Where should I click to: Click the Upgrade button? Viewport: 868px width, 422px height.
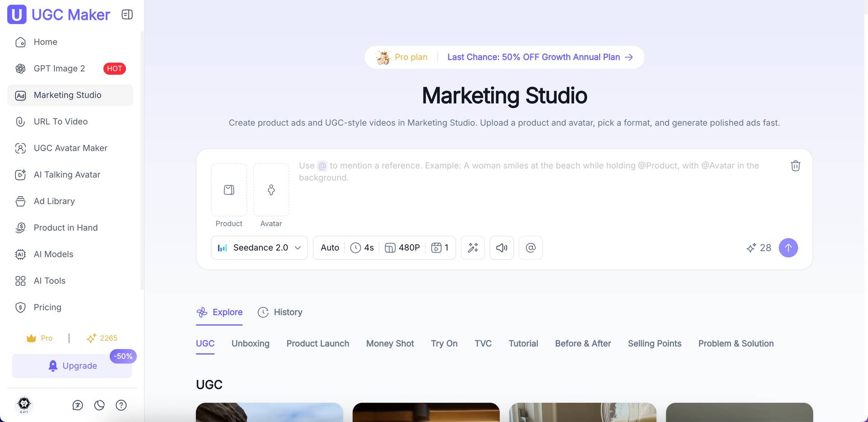tap(72, 366)
